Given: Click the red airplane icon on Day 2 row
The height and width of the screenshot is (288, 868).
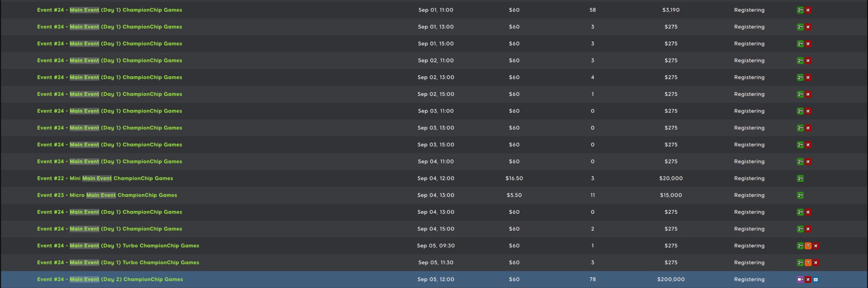Looking at the screenshot, I should (x=808, y=279).
